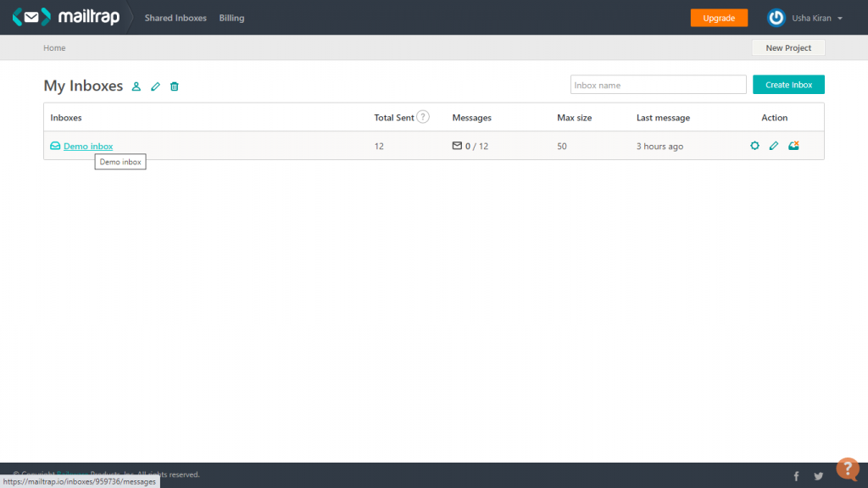Click the delete inbox icon for Demo inbox
The height and width of the screenshot is (488, 868).
(793, 146)
